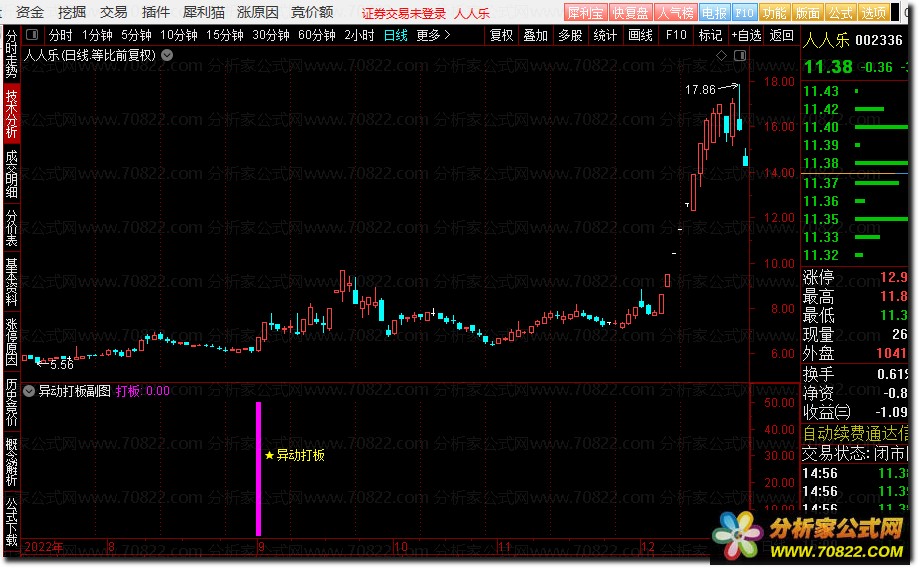
Task: Open the 犀利猫 menu
Action: tap(204, 12)
